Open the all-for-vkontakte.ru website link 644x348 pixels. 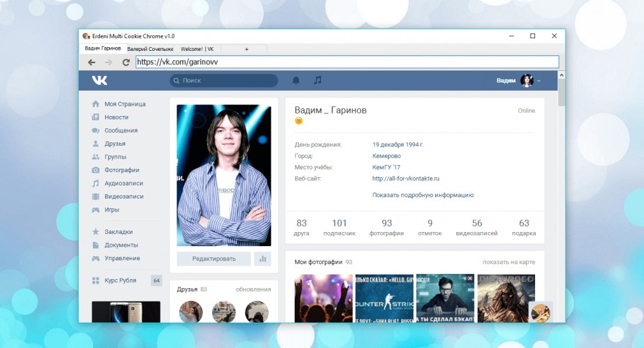pos(405,179)
